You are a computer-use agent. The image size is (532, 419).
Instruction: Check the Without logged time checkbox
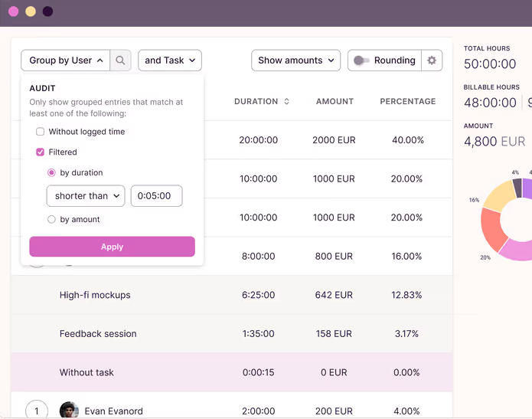pos(40,132)
